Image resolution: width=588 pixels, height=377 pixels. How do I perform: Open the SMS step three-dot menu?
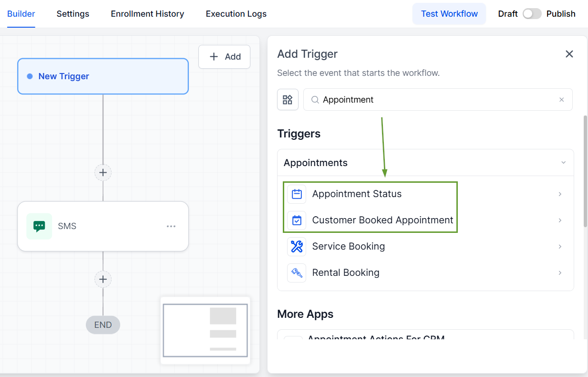(171, 226)
